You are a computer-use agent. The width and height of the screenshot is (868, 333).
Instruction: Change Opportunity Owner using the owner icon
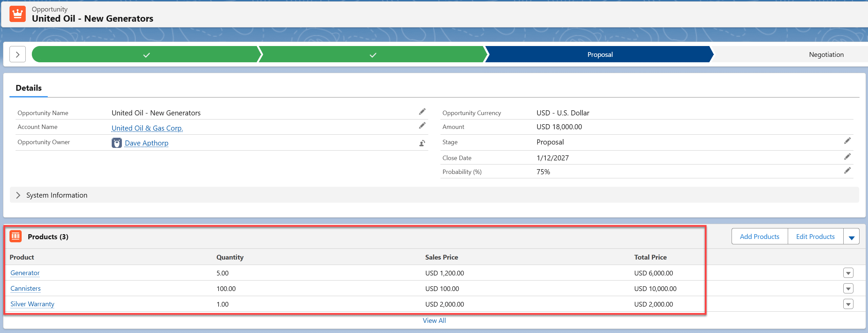pyautogui.click(x=422, y=143)
